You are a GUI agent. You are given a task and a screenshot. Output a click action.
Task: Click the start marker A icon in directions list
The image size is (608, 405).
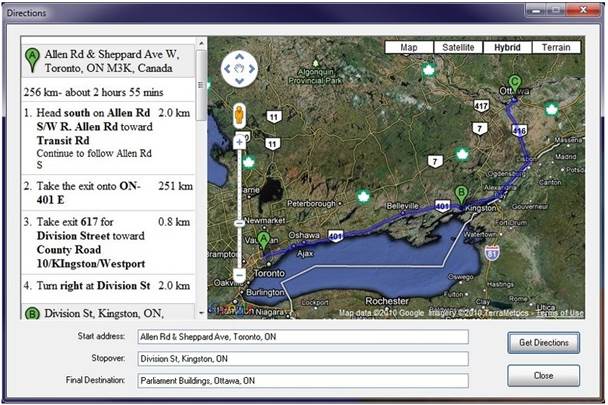pyautogui.click(x=33, y=57)
